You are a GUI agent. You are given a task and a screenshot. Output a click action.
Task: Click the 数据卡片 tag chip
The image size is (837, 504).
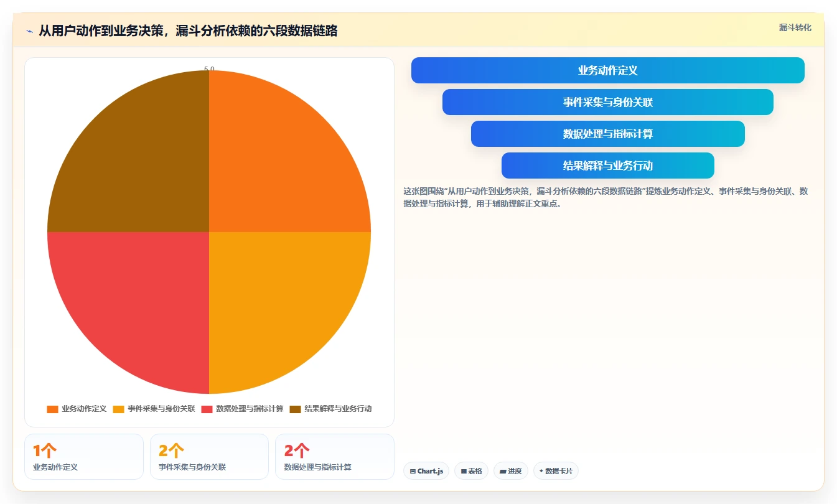(x=556, y=471)
